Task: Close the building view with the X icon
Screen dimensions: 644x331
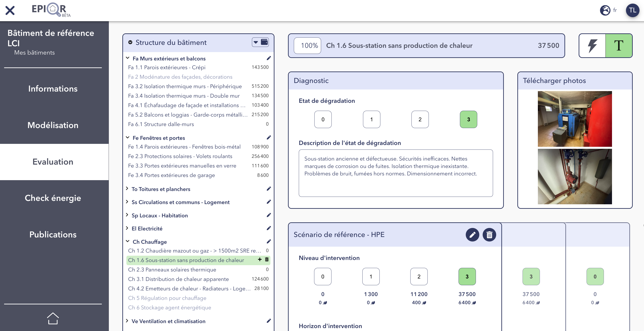Action: point(10,11)
